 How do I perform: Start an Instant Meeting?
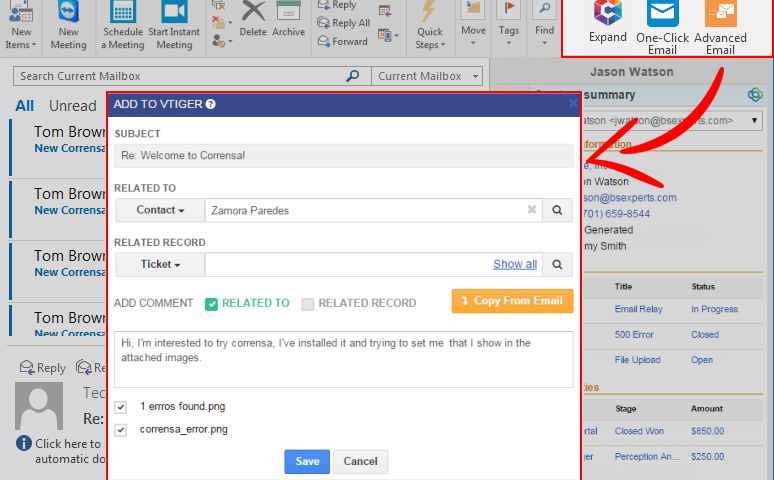click(174, 26)
